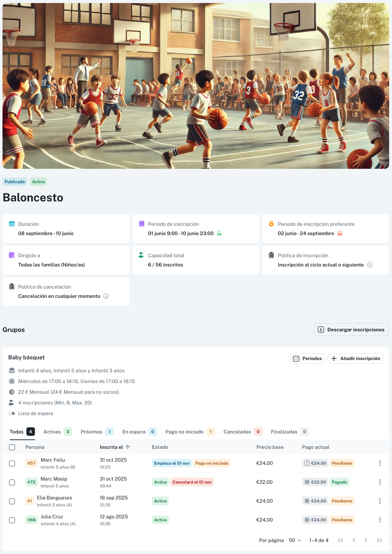The height and width of the screenshot is (554, 392).
Task: Click the basketball banner image
Action: [196, 86]
